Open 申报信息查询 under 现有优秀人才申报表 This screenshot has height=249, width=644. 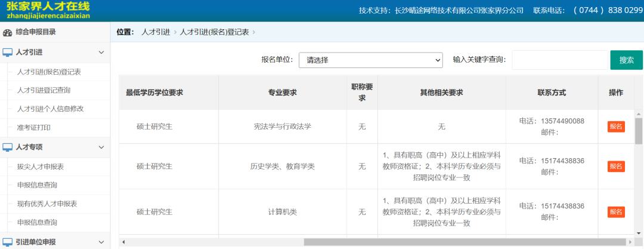(x=37, y=223)
